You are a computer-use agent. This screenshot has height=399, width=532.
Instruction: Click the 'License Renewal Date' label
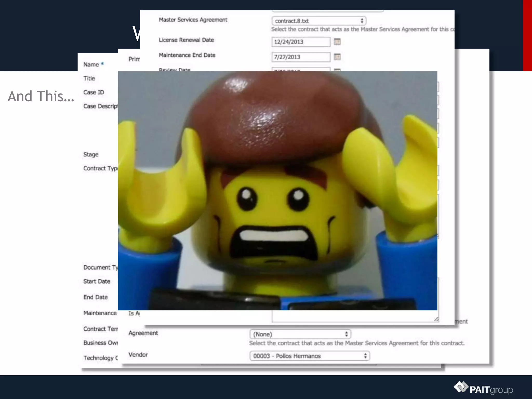tap(186, 40)
